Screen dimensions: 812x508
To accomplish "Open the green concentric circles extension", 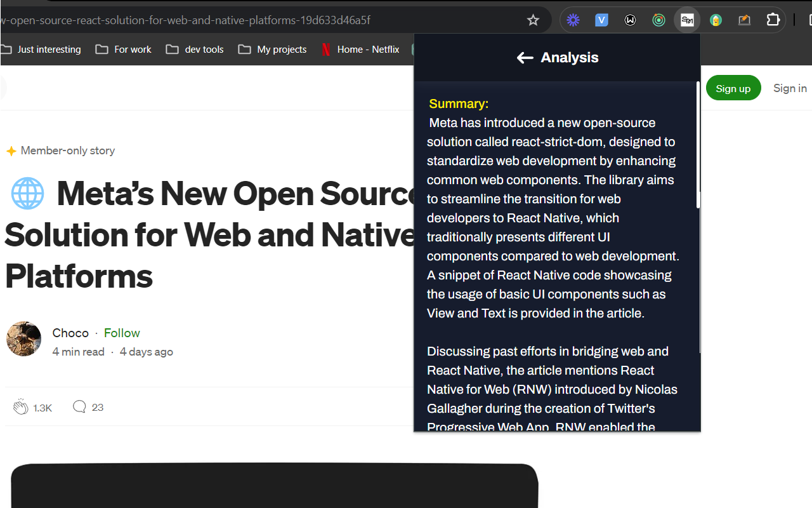I will point(658,20).
